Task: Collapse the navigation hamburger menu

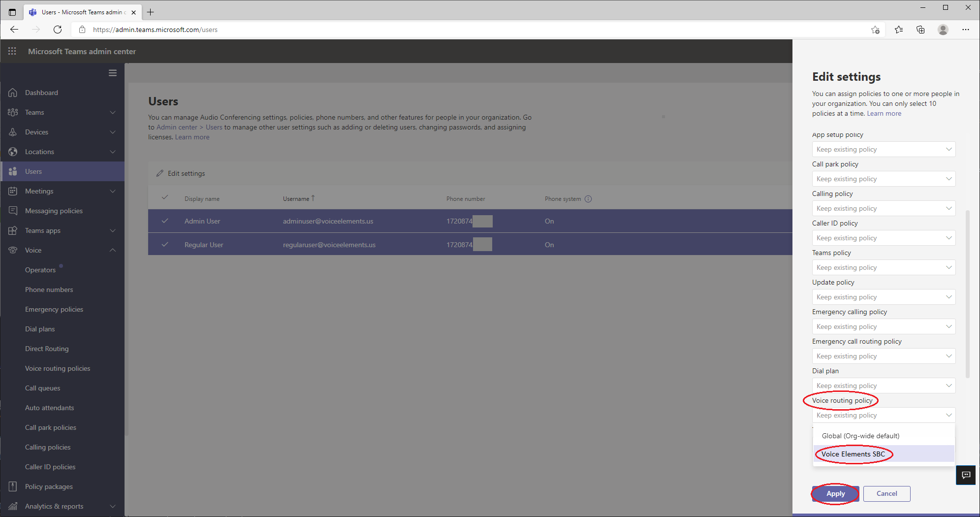Action: click(x=113, y=73)
